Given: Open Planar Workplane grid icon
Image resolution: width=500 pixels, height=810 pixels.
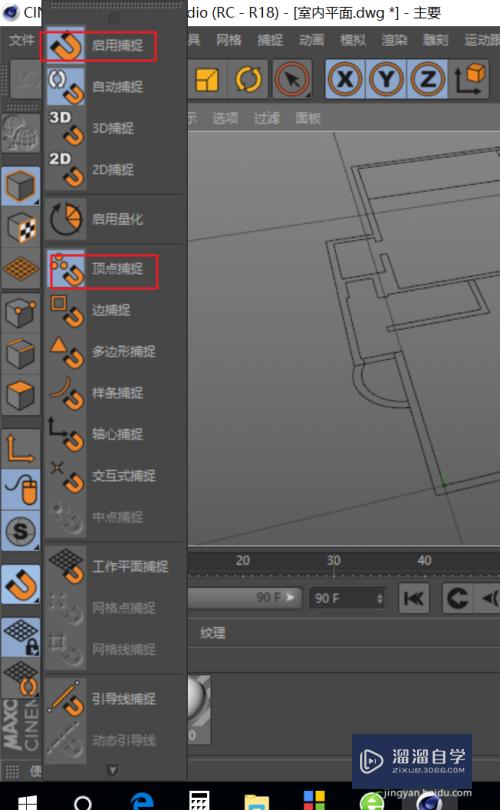Looking at the screenshot, I should point(21,678).
